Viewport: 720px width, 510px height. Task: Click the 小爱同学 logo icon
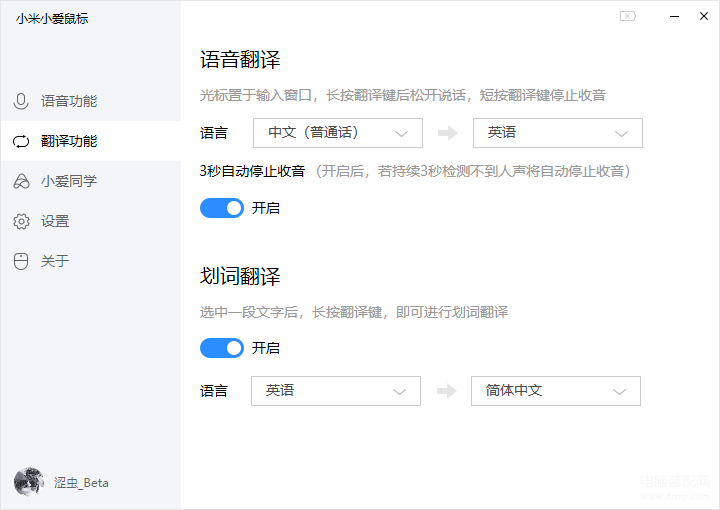pyautogui.click(x=21, y=181)
